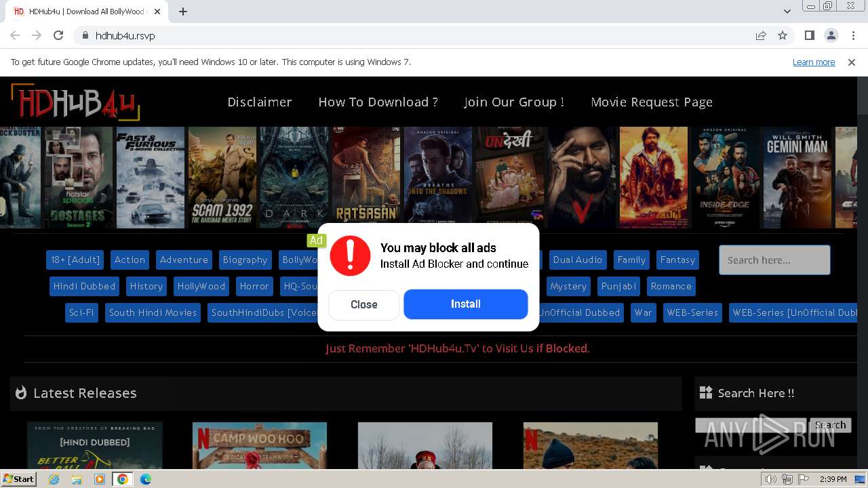
Task: Open Movie Request Page
Action: click(x=652, y=102)
